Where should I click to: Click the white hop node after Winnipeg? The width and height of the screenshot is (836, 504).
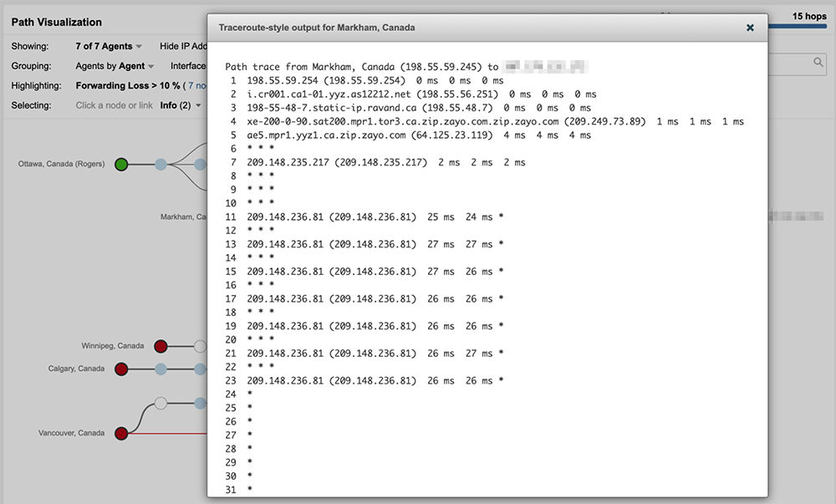[200, 346]
